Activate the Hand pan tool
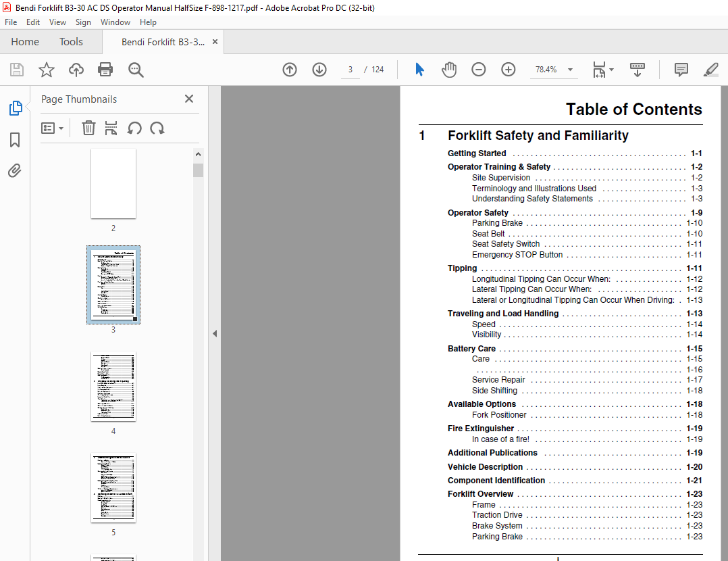Image resolution: width=728 pixels, height=561 pixels. coord(449,70)
